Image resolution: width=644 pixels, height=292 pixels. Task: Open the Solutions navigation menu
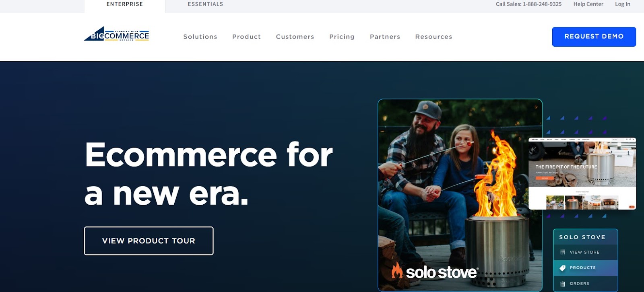(200, 37)
